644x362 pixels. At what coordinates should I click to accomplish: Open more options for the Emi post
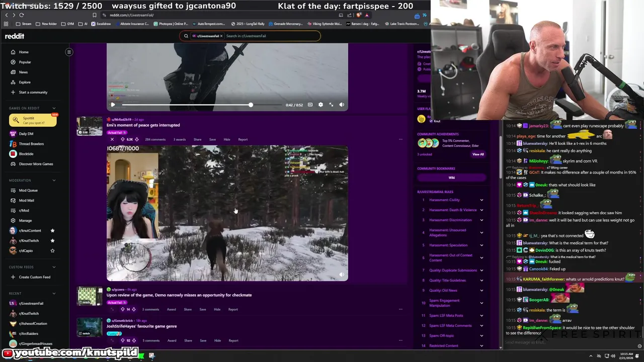coord(400,140)
